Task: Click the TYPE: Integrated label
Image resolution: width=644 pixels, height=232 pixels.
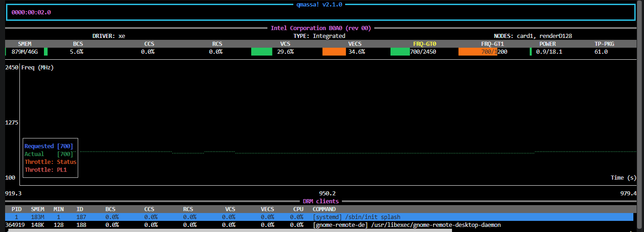Action: click(319, 36)
